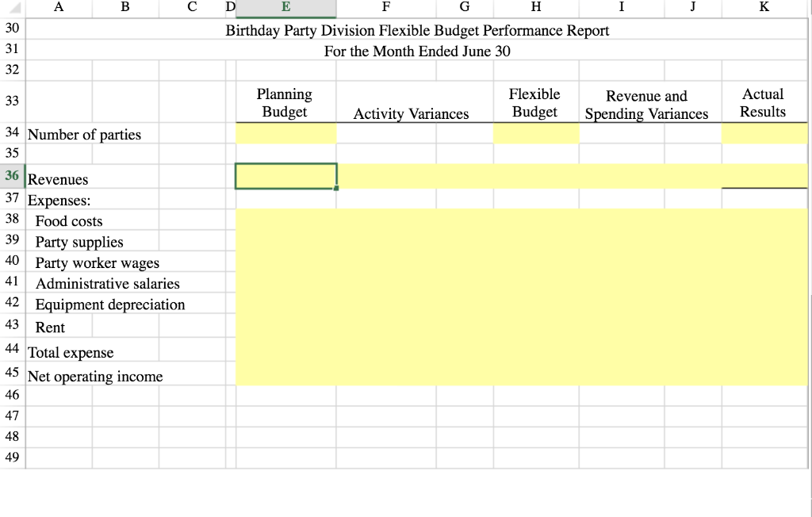Click the 'Actual Results' header cell
Viewport: 812px width, 517px height.
[x=764, y=102]
